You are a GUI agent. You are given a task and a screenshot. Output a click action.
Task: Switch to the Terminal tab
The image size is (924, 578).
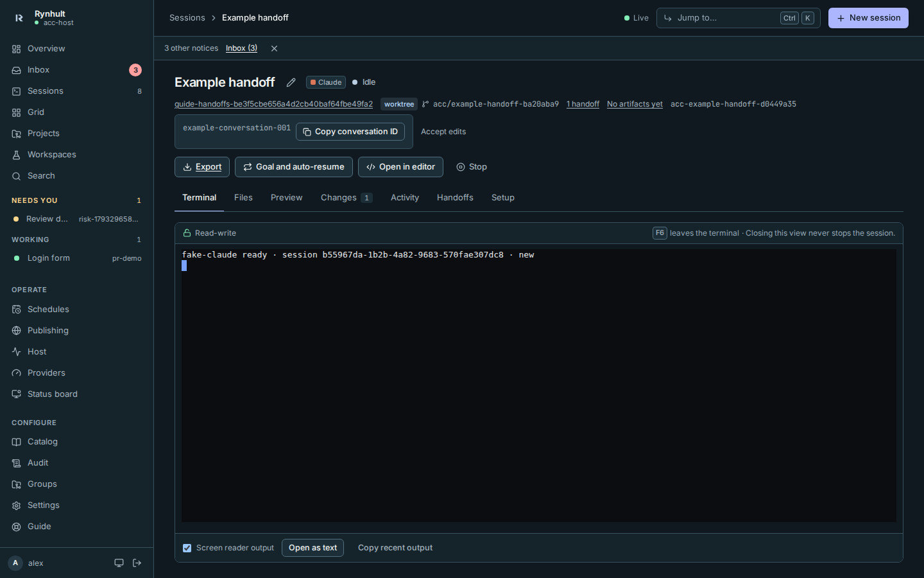199,198
